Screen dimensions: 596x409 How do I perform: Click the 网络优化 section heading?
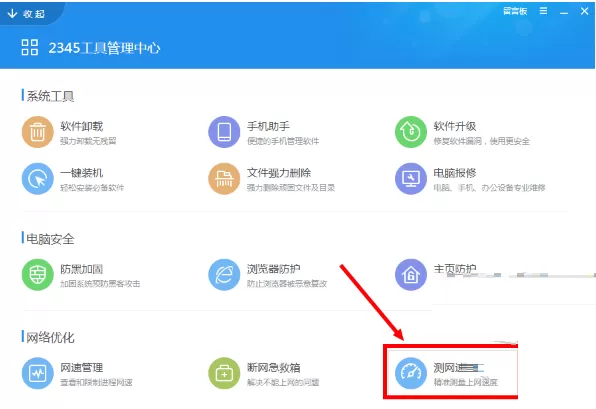pyautogui.click(x=50, y=338)
